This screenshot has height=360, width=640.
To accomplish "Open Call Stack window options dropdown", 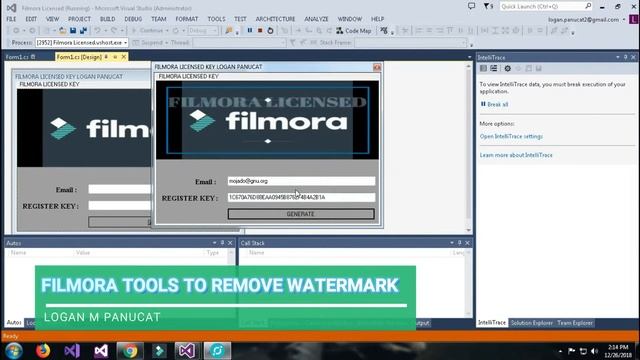I will coord(452,243).
